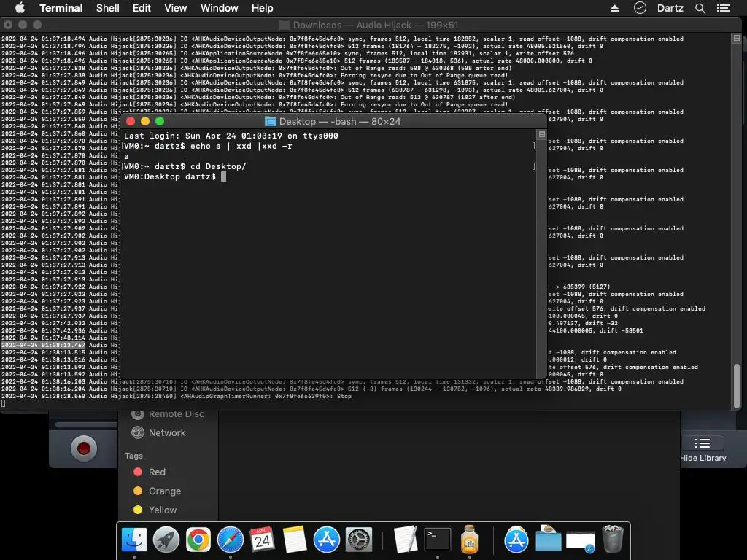This screenshot has height=560, width=747.
Task: Open Calendar showing April 24
Action: pyautogui.click(x=262, y=540)
